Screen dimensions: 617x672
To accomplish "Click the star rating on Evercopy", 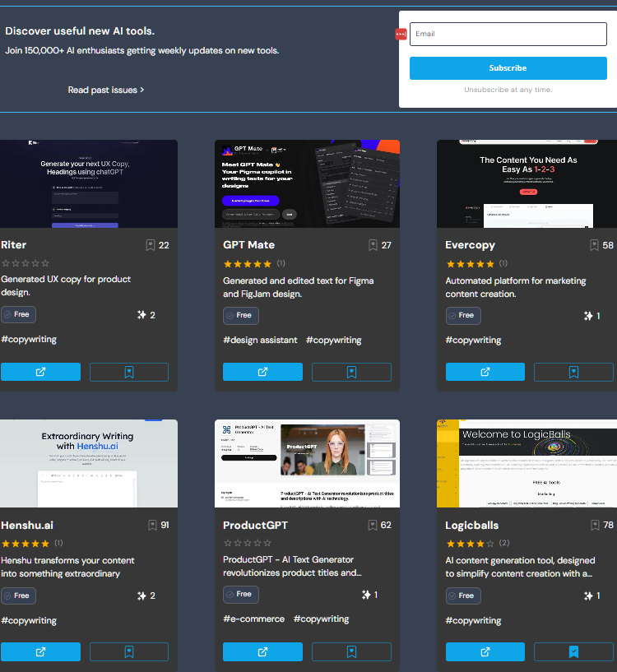I will point(470,264).
